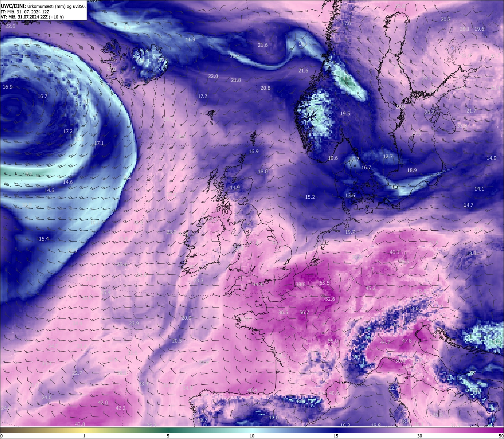Click the initial time line 'IT: Mið. 31. 07. 2024 12Z'
504x439 pixels.
coord(25,12)
